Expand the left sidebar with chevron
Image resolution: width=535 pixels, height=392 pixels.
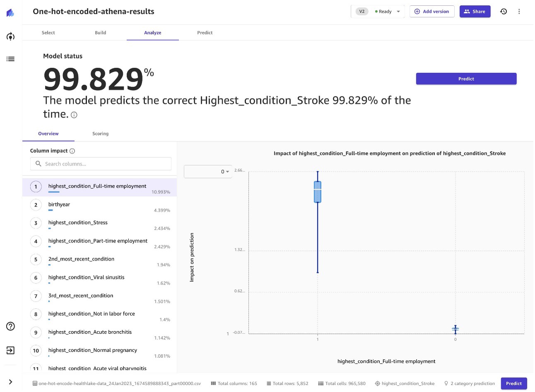pyautogui.click(x=10, y=382)
